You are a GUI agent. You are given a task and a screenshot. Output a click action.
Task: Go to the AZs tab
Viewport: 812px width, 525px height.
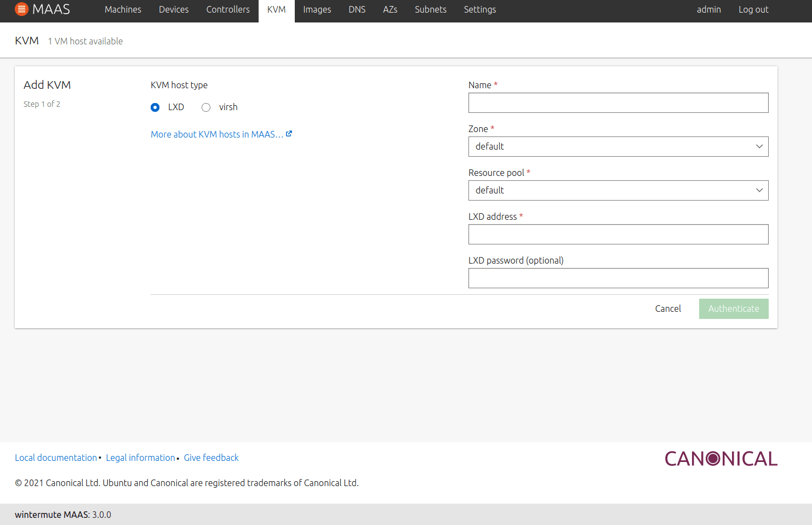(390, 10)
